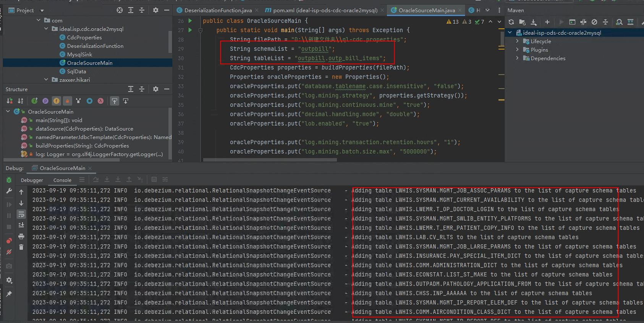The width and height of the screenshot is (644, 323).
Task: Run class from line 26 gutter
Action: (x=190, y=21)
